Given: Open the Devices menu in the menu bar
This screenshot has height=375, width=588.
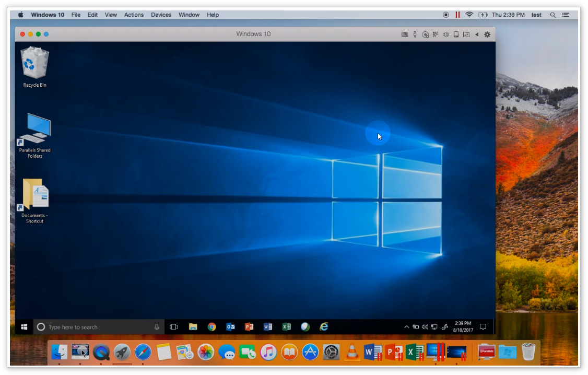Looking at the screenshot, I should 161,15.
